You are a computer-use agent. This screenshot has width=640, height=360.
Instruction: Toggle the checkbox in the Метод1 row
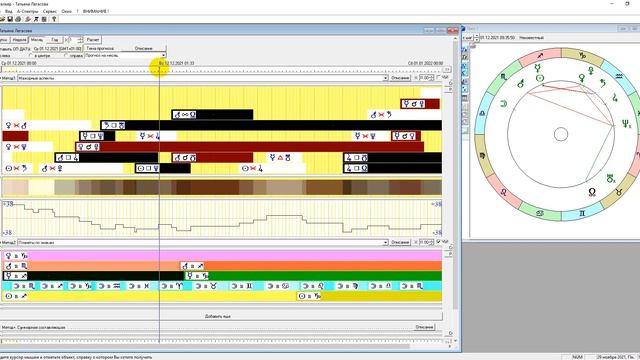[439, 77]
